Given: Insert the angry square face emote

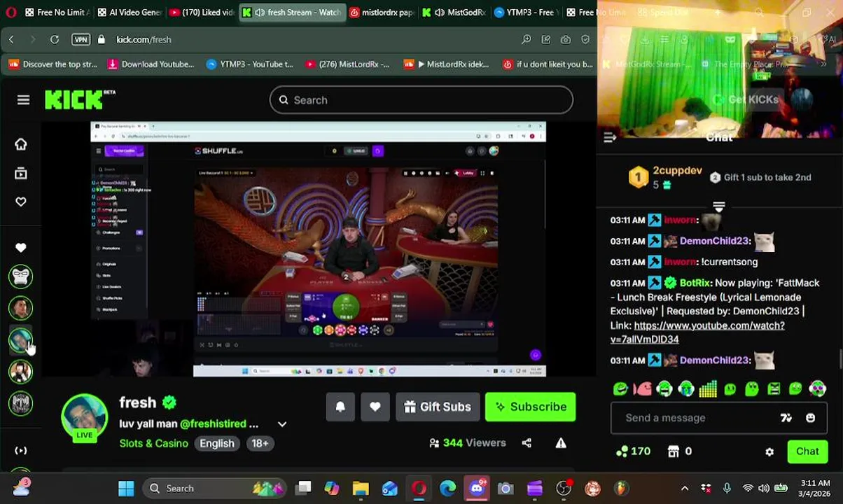Looking at the screenshot, I should click(x=774, y=388).
